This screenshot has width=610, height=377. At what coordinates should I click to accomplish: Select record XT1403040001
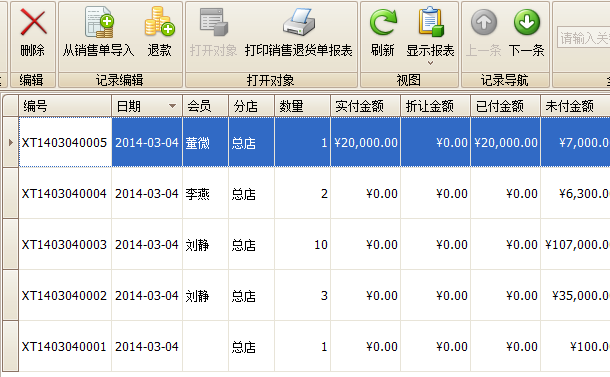(x=65, y=346)
